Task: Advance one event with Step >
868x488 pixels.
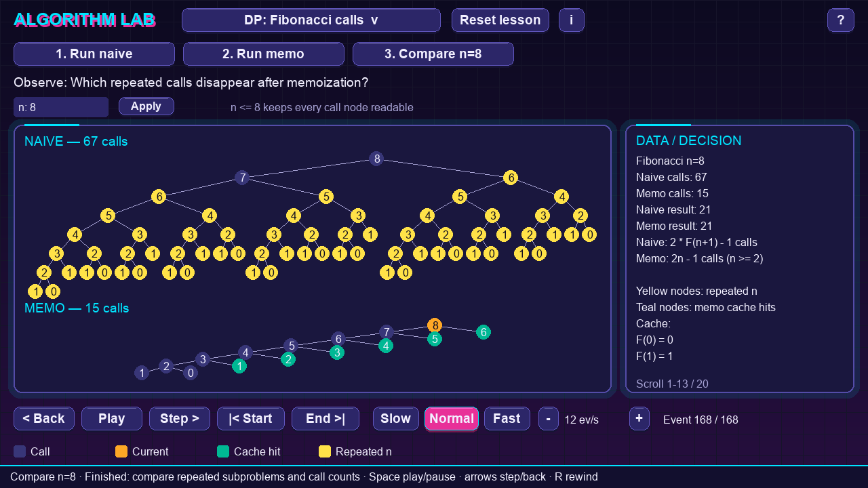Action: pyautogui.click(x=180, y=419)
